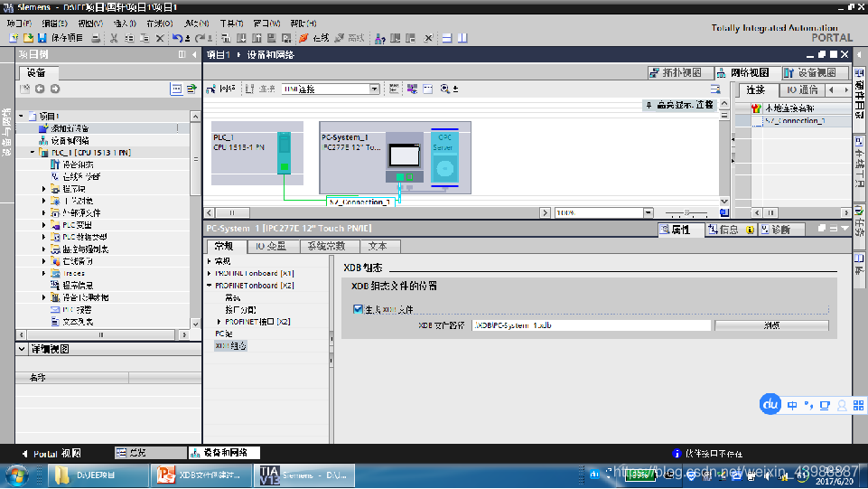Screen dimensions: 868x489
Task: Select the 网络视图 network view tab
Action: pos(747,72)
